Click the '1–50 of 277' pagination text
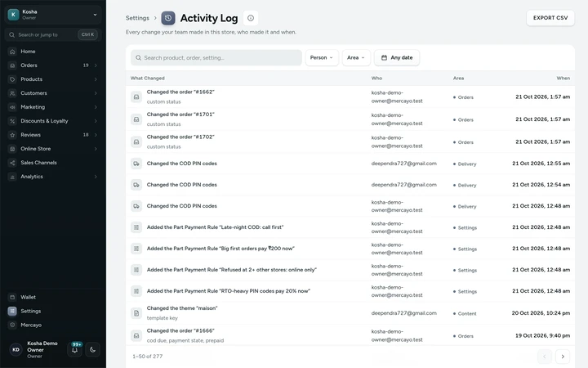This screenshot has width=588, height=368. 147,357
